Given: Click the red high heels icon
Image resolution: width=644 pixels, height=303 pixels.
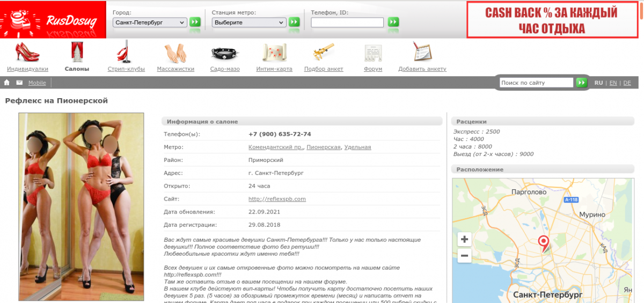Looking at the screenshot, I should [27, 52].
